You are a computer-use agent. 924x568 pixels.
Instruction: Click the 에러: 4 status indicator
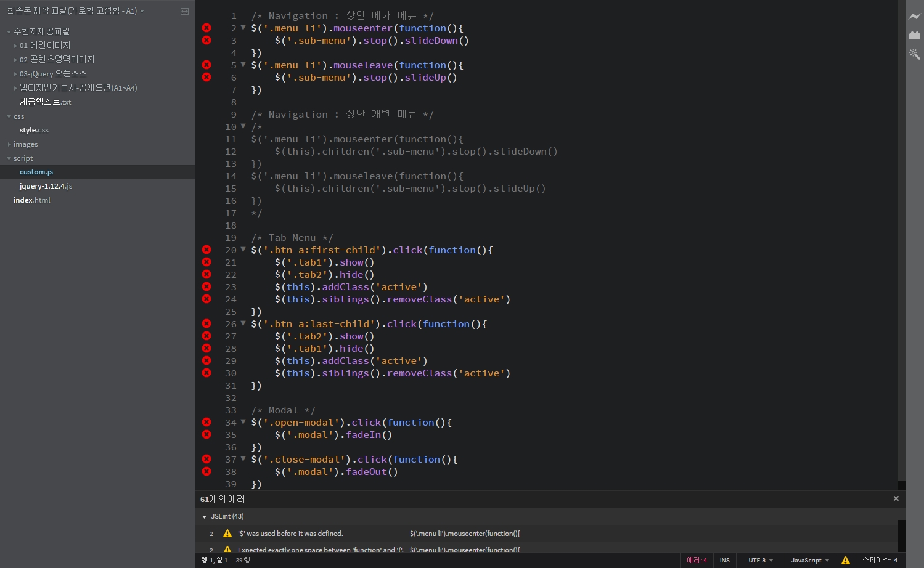point(697,560)
